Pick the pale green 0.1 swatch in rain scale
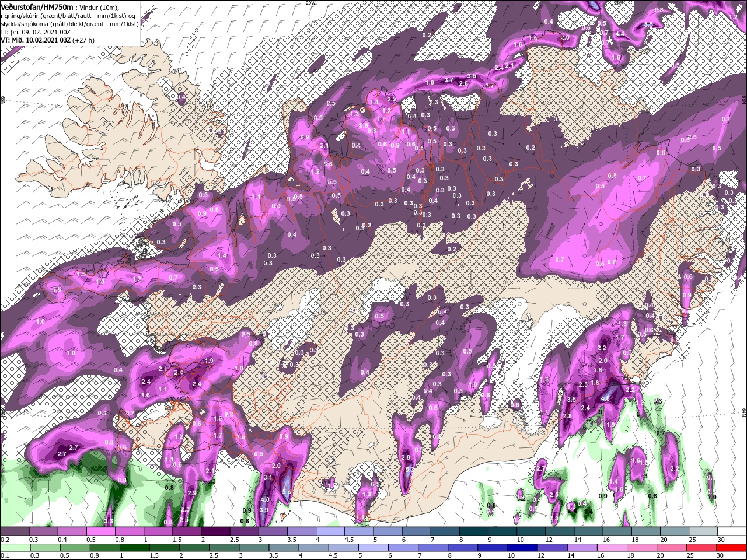 (16, 547)
